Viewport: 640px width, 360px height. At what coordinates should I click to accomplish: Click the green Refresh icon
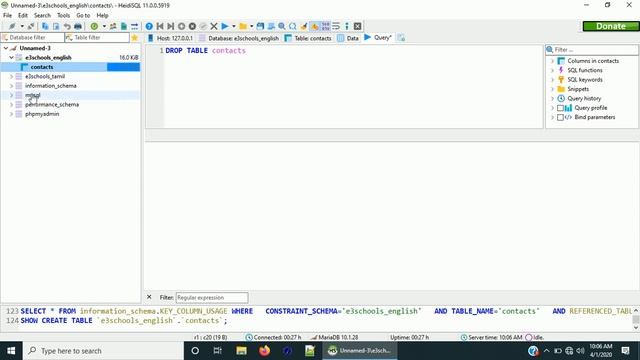click(x=94, y=26)
